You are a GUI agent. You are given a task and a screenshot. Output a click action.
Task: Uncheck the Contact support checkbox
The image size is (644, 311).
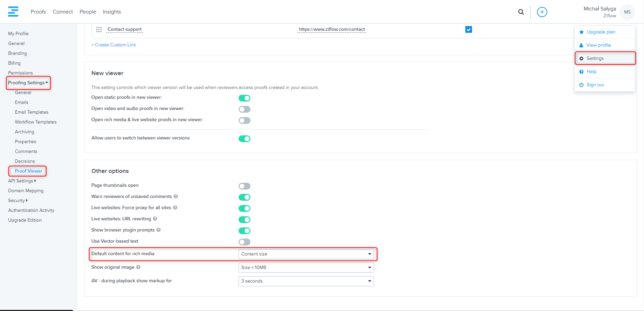tap(468, 29)
